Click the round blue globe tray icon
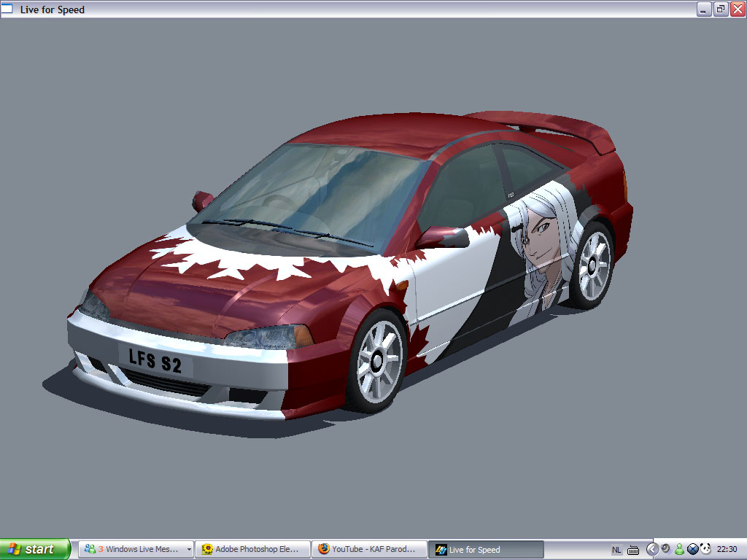Viewport: 747px width, 560px height. point(693,549)
